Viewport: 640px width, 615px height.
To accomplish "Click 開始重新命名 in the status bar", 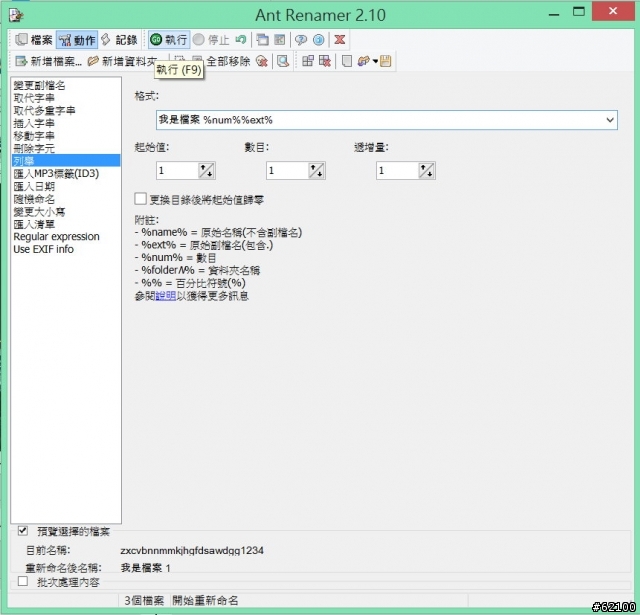I will pyautogui.click(x=205, y=601).
